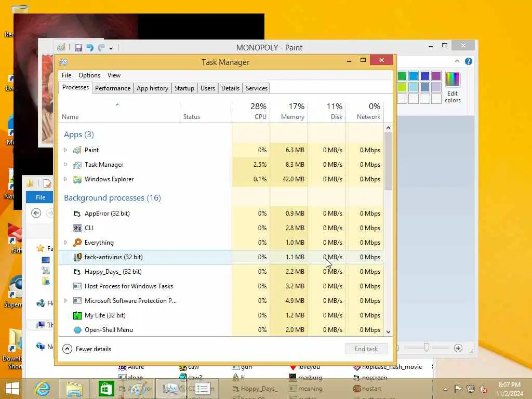Open Windows Store from taskbar

pyautogui.click(x=106, y=389)
